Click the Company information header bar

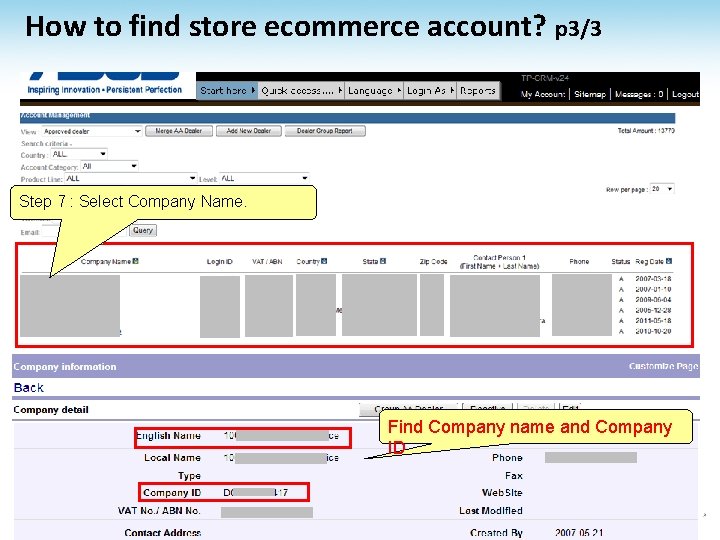pos(356,366)
